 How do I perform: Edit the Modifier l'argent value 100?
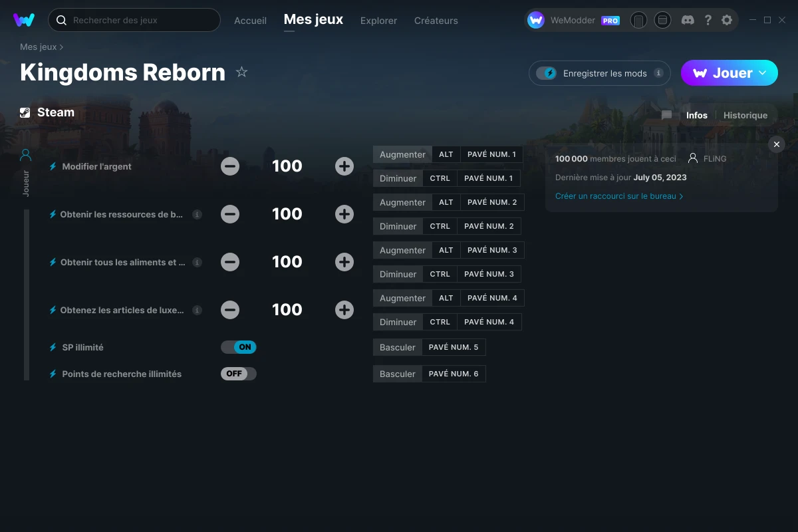click(287, 166)
